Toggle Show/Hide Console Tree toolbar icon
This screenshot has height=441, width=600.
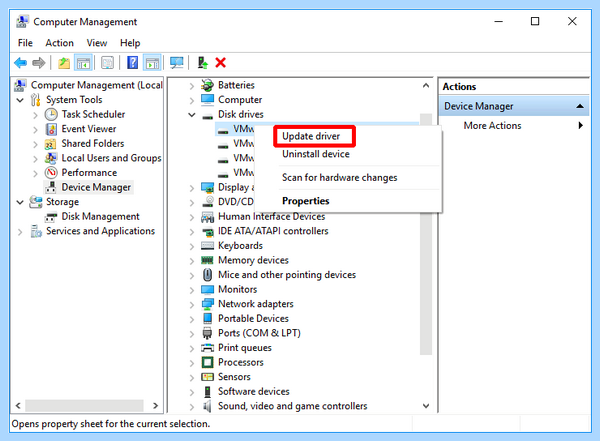pos(83,62)
